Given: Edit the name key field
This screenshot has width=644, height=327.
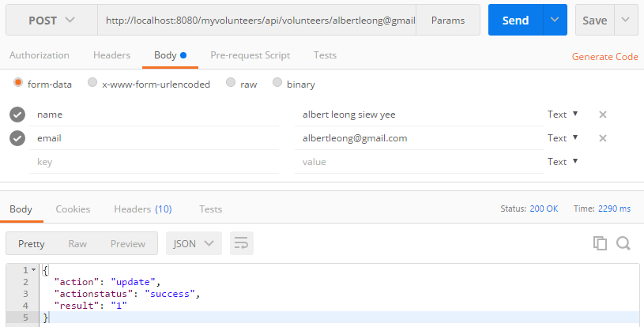Looking at the screenshot, I should [154, 115].
